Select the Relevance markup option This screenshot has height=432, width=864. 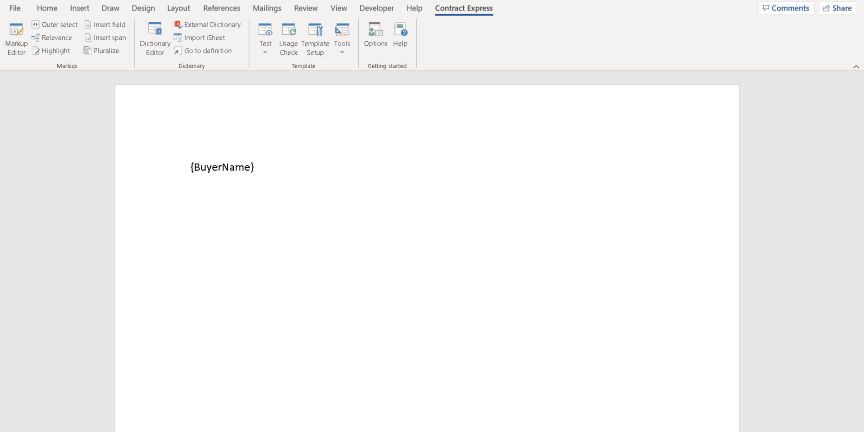click(51, 37)
